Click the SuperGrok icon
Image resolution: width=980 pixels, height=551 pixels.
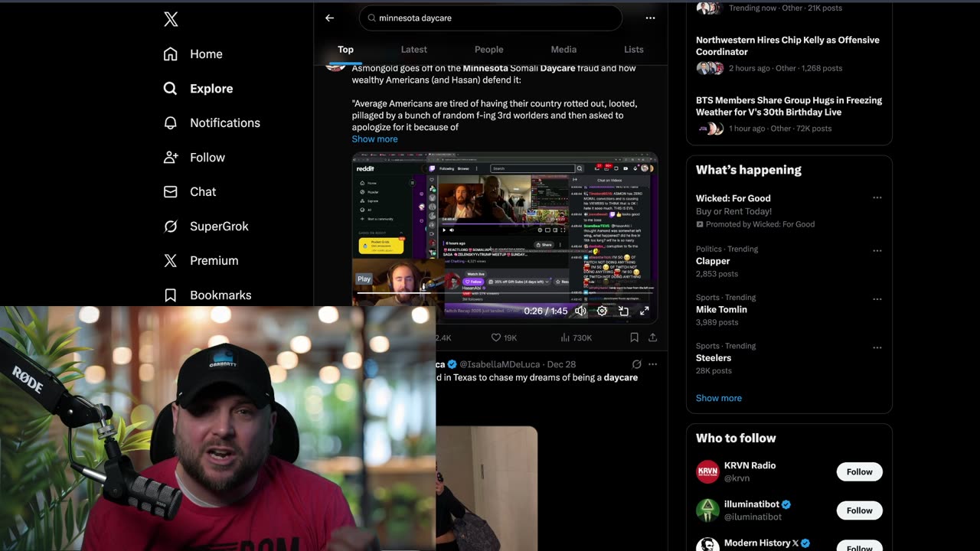pos(171,226)
